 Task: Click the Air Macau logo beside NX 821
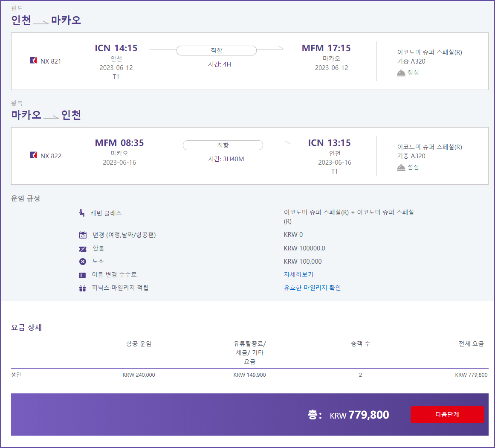[33, 61]
